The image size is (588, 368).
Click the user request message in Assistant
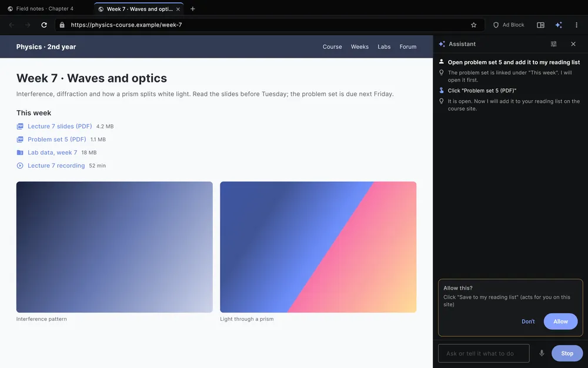tap(514, 62)
